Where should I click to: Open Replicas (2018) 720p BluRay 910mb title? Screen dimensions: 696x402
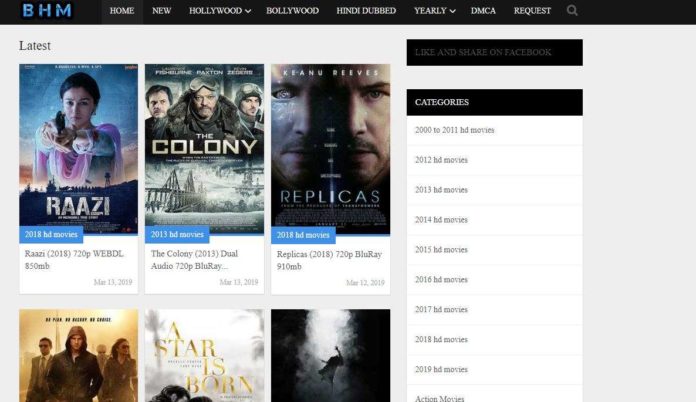click(x=329, y=260)
